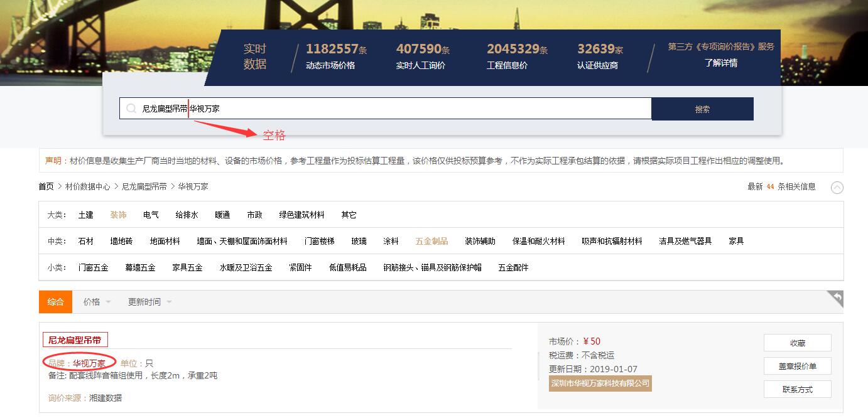The image size is (868, 418).
Task: Click the 联系方式 button
Action: point(798,389)
